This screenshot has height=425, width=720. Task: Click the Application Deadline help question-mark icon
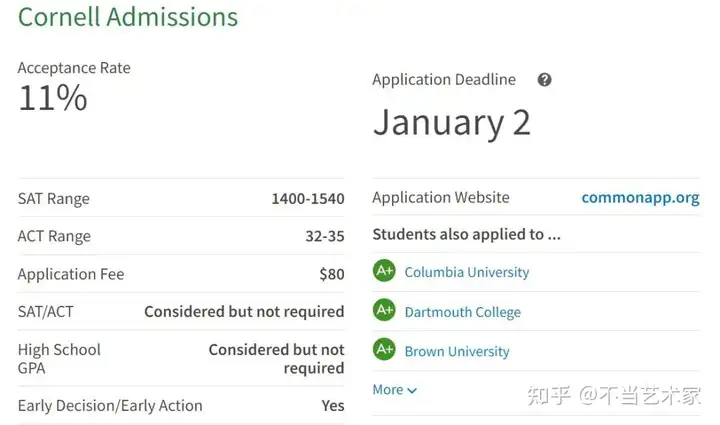pos(544,80)
